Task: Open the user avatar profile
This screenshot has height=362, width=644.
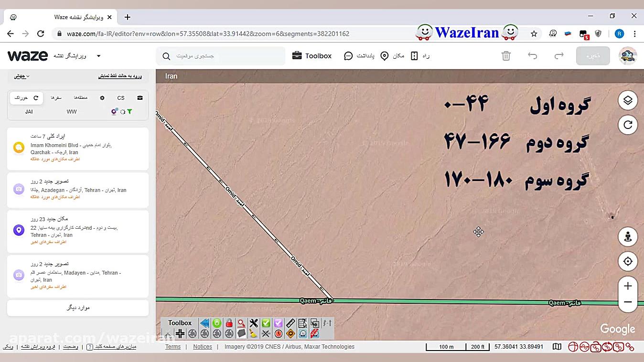Action: point(628,56)
